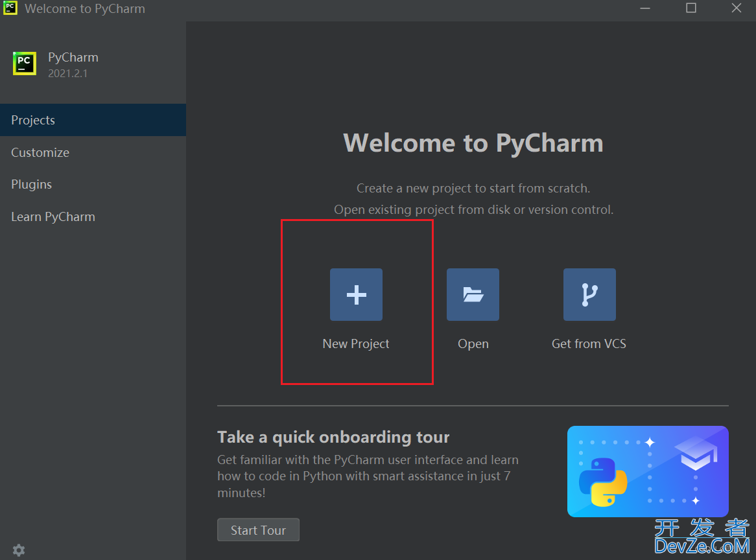Click the Start Tour button

pyautogui.click(x=259, y=530)
